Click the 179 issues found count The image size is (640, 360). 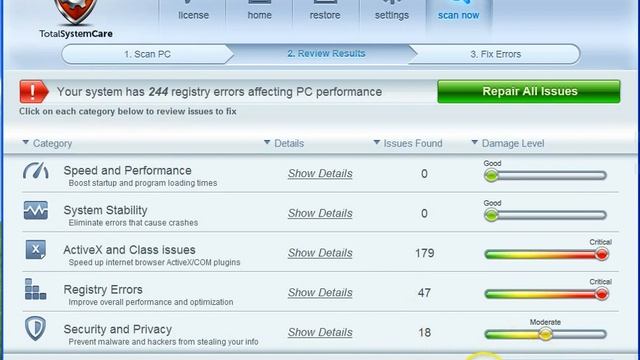pyautogui.click(x=424, y=253)
